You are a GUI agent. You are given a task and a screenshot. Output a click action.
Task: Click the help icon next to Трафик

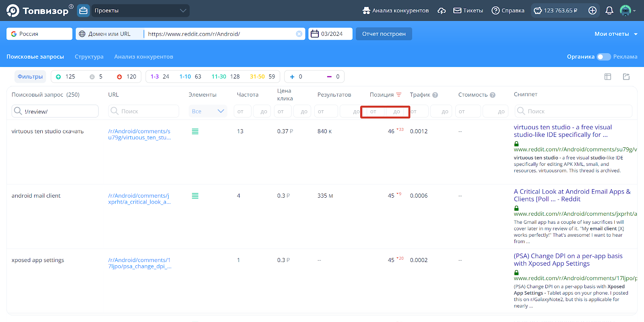(435, 95)
